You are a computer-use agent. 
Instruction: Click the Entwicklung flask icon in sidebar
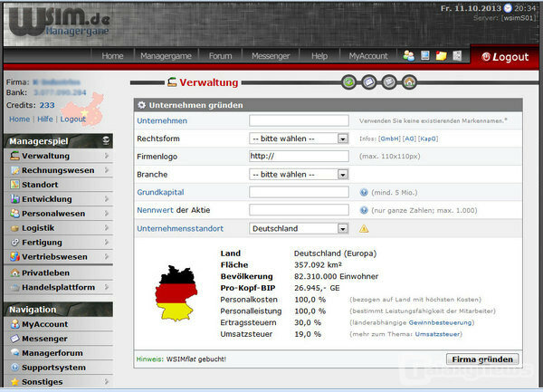tap(14, 199)
